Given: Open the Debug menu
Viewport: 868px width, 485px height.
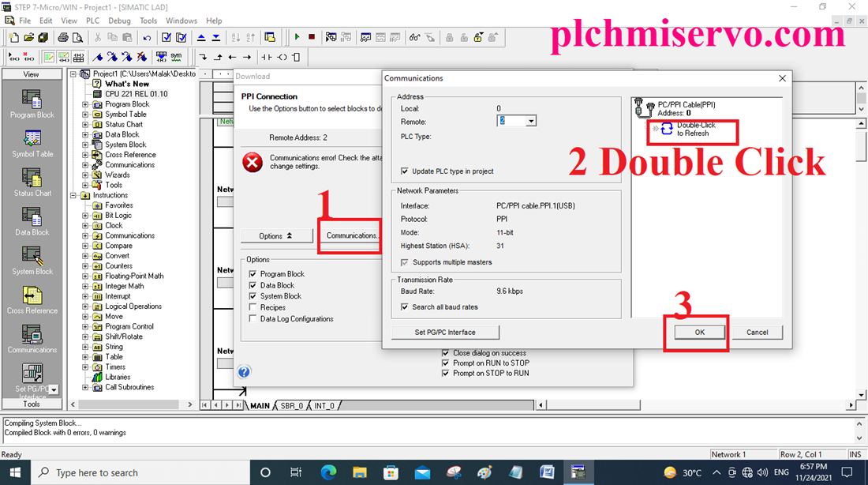Looking at the screenshot, I should tap(119, 21).
